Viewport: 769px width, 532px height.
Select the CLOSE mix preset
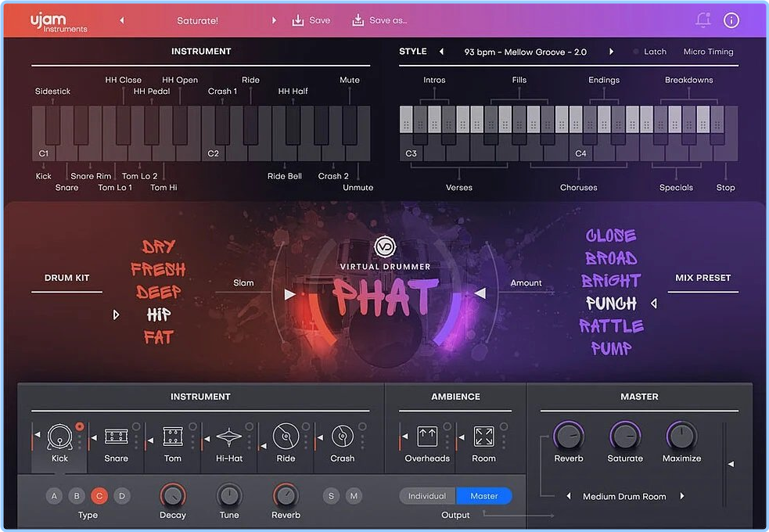pyautogui.click(x=611, y=235)
